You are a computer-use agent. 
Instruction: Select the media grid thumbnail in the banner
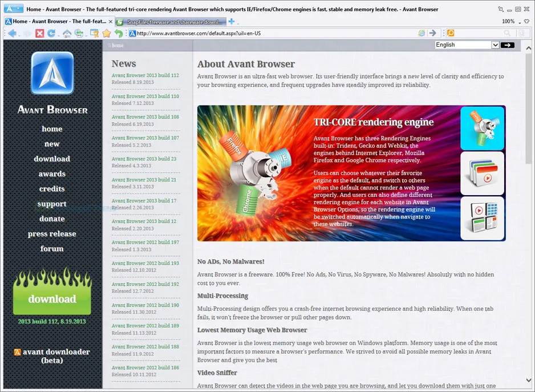[482, 218]
